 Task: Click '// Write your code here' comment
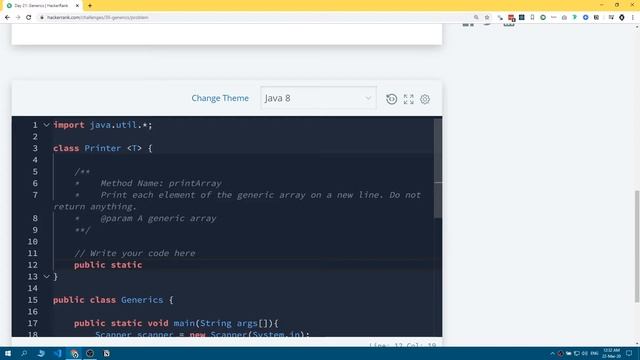[x=135, y=253]
